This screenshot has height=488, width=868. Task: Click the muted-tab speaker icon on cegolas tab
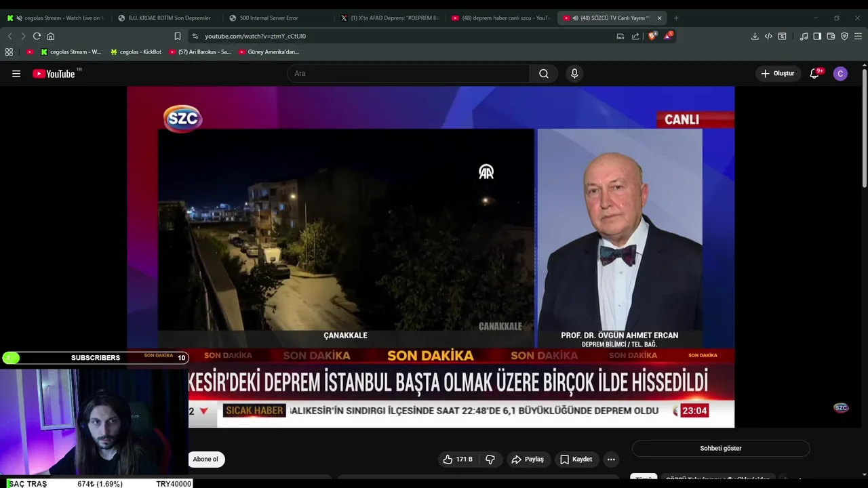pyautogui.click(x=19, y=18)
